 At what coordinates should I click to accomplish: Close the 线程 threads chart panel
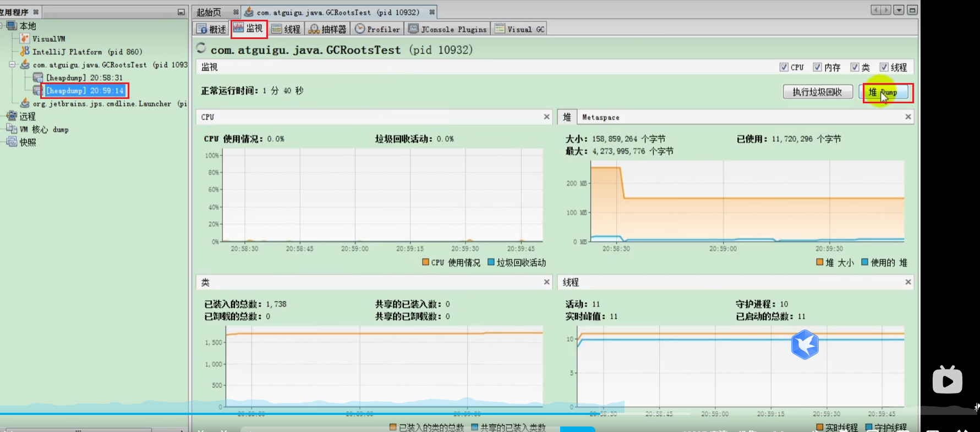coord(908,282)
